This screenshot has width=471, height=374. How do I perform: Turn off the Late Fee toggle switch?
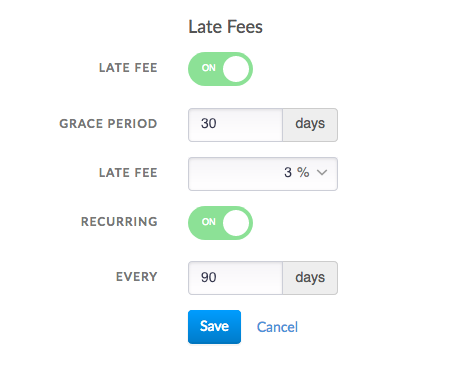click(220, 69)
